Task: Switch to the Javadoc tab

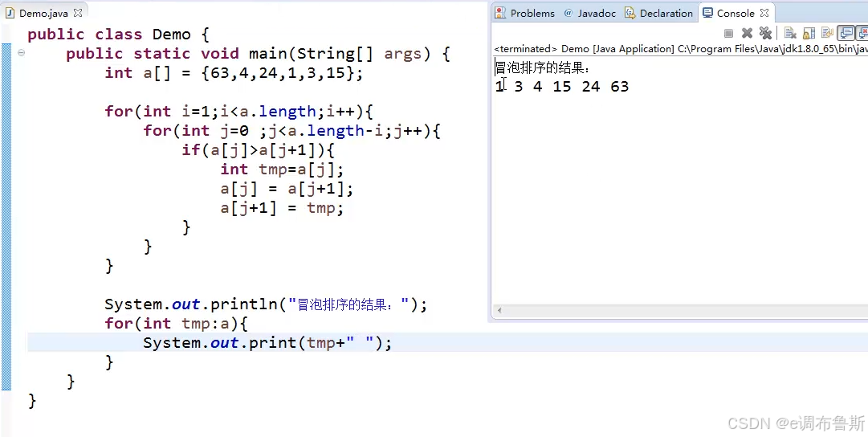Action: pos(590,13)
